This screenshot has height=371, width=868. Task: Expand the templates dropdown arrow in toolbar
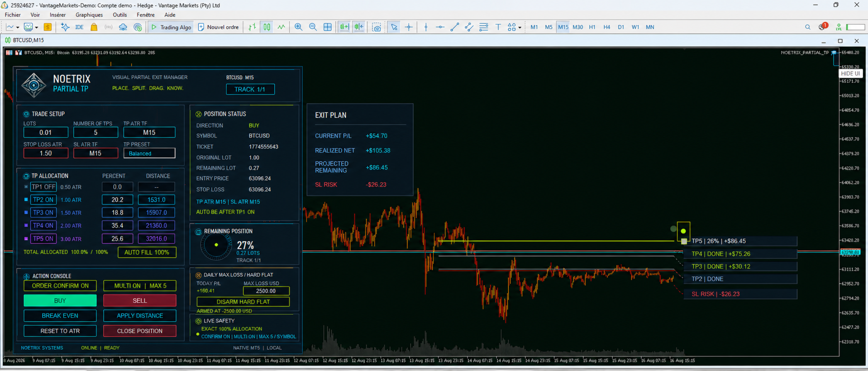tap(36, 28)
